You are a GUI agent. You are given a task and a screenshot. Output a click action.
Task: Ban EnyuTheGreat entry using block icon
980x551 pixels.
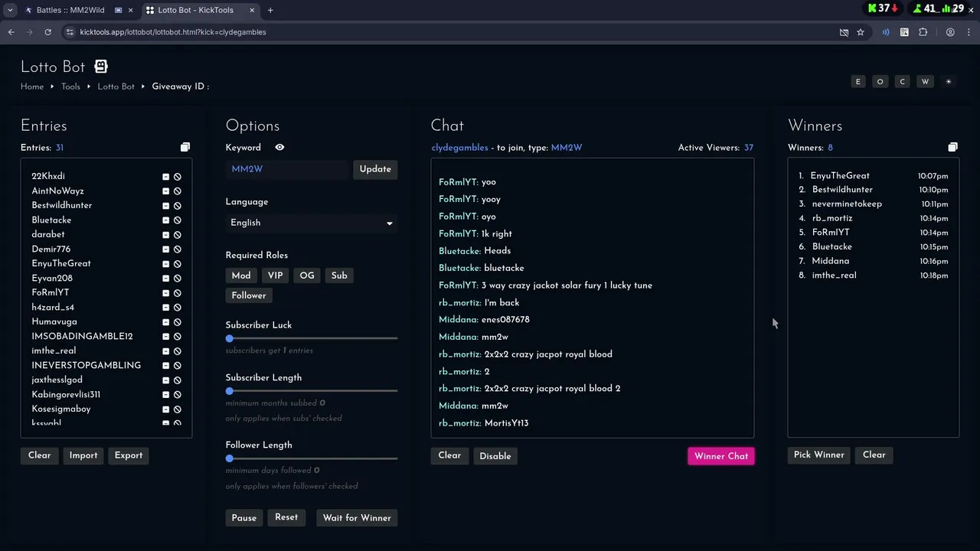pyautogui.click(x=178, y=264)
